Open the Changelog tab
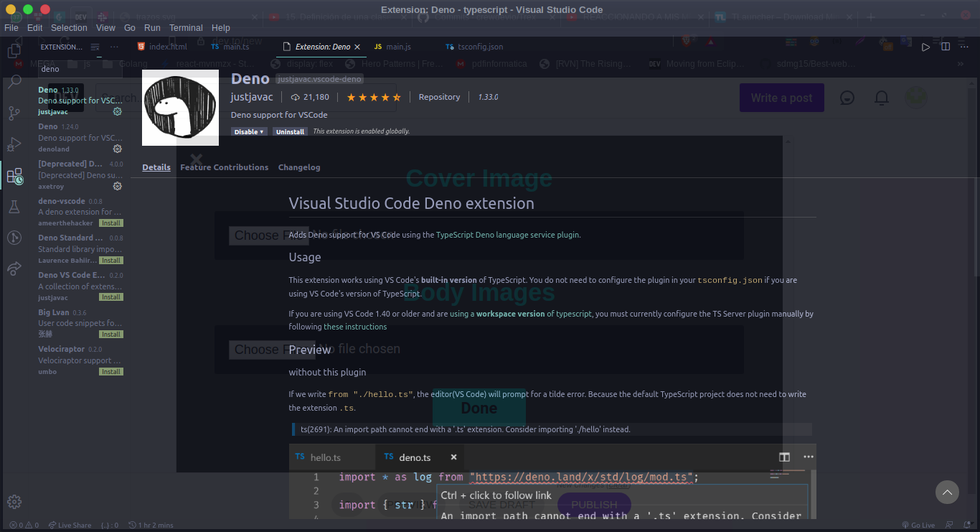This screenshot has height=532, width=980. point(299,167)
